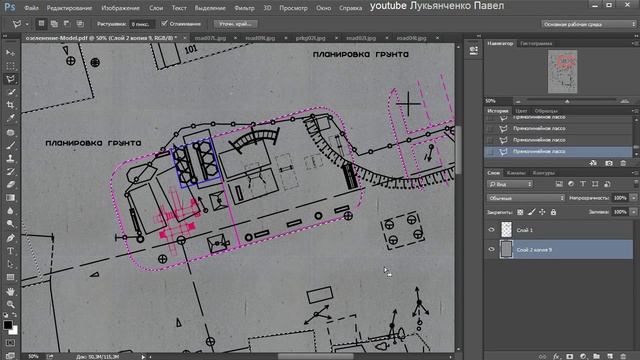Viewport: 640px width, 360px height.
Task: Hide the Слой 2 копия 9 layer
Action: click(491, 249)
